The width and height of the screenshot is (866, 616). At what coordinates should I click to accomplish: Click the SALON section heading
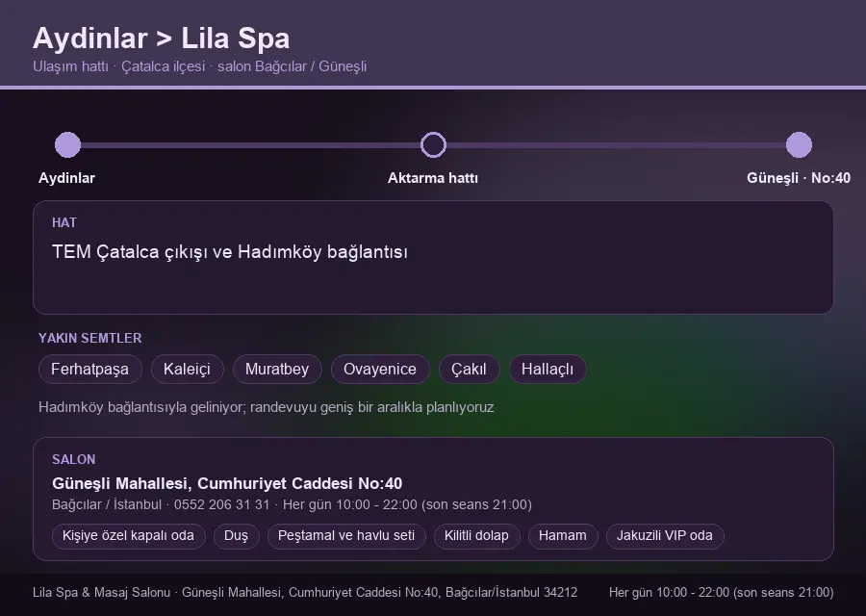(73, 460)
